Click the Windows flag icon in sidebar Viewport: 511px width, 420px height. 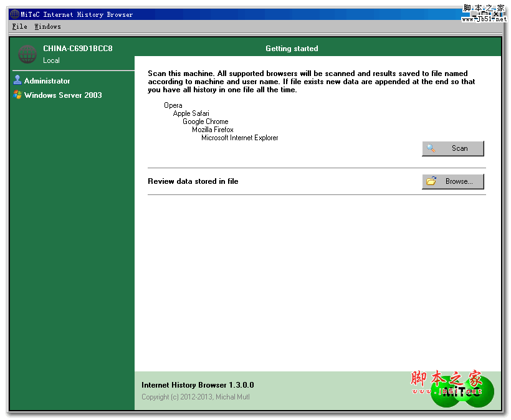pyautogui.click(x=17, y=95)
